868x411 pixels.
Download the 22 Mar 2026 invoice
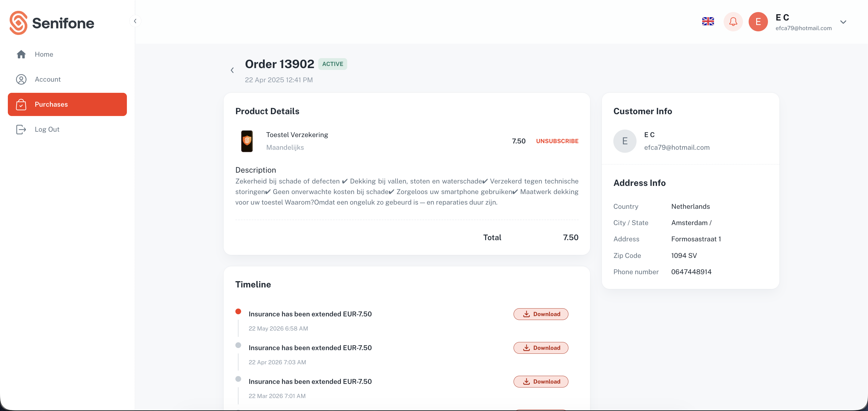(540, 381)
